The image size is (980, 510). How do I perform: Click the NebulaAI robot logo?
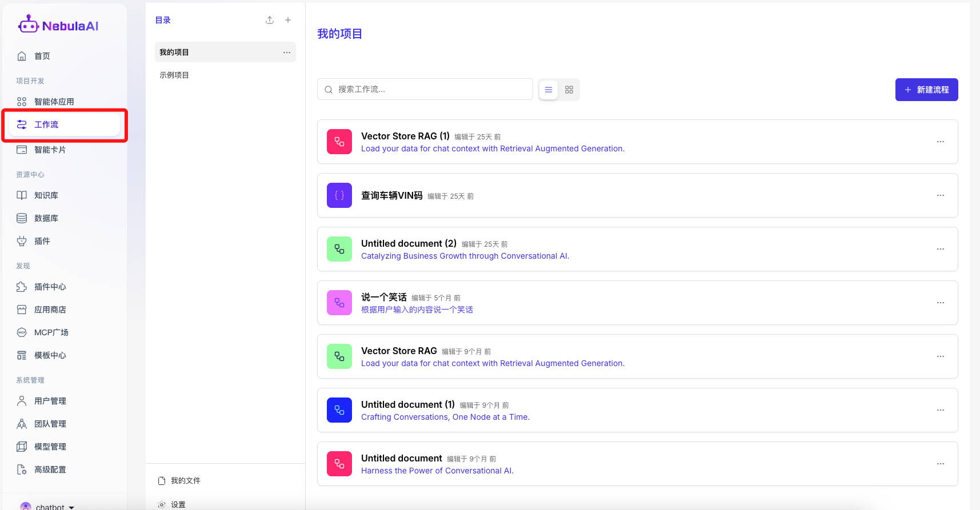coord(29,25)
